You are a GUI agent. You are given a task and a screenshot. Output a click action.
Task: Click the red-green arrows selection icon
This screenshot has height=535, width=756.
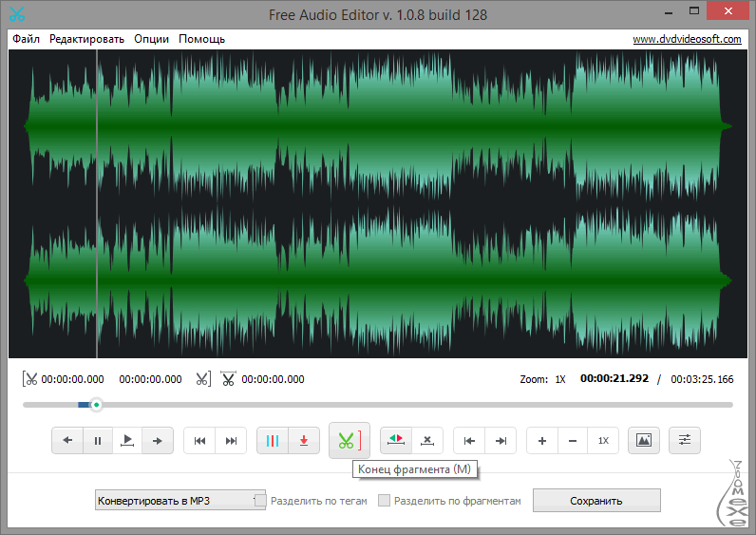pyautogui.click(x=396, y=440)
